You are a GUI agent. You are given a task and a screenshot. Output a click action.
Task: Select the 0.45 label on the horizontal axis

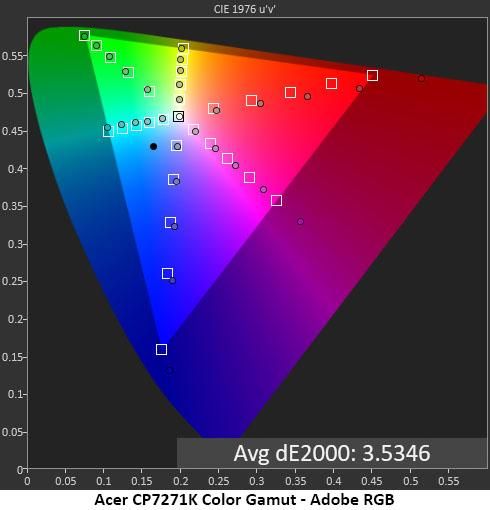[x=372, y=481]
